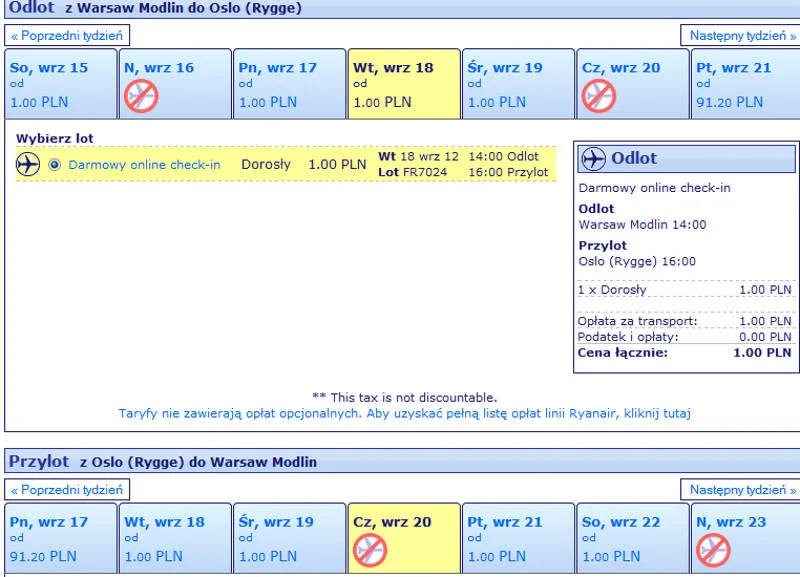Click Dorosły label in flight row

click(266, 165)
